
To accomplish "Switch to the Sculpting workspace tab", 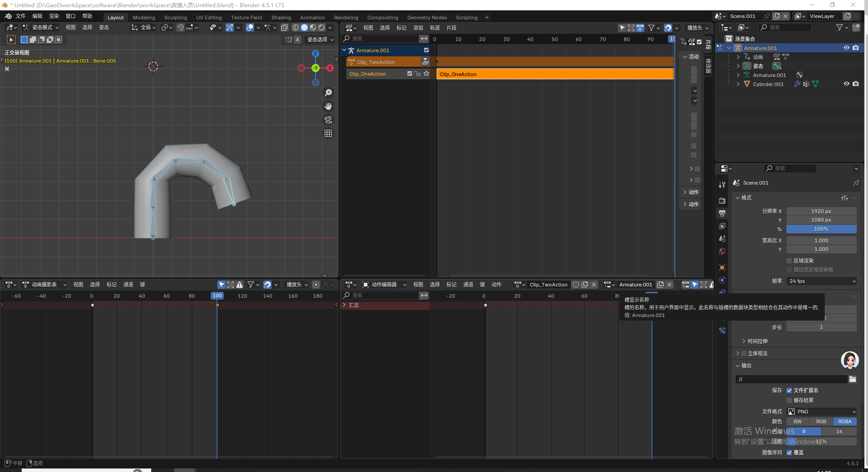I will [176, 18].
